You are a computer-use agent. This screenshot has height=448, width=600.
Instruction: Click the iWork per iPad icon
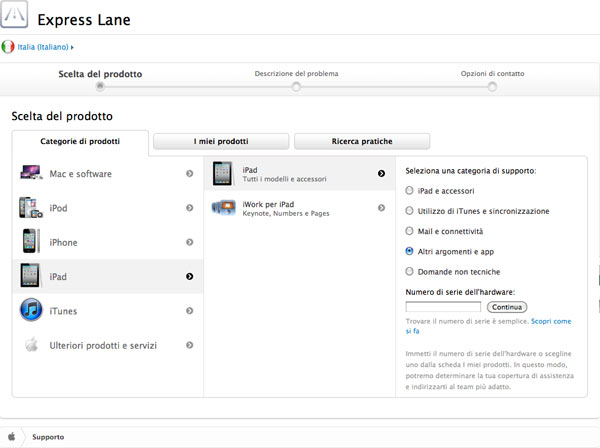(x=224, y=208)
